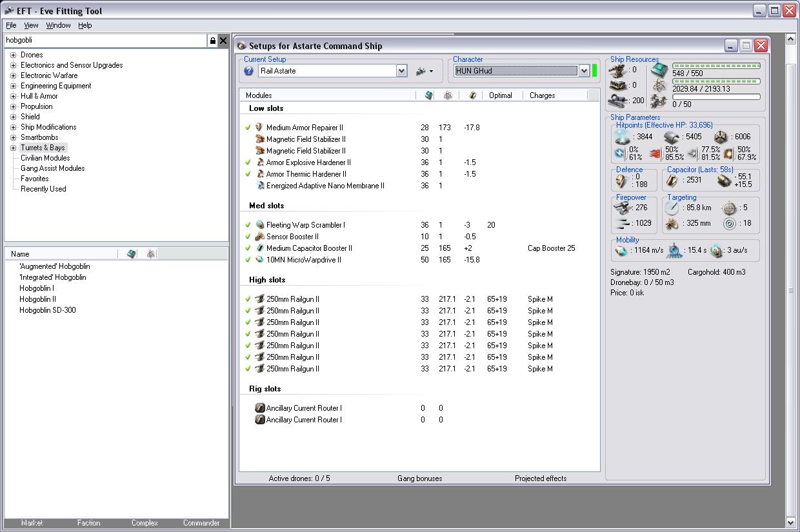The height and width of the screenshot is (532, 800).
Task: Toggle the active checkmark for Sensor Booster II
Action: (248, 237)
